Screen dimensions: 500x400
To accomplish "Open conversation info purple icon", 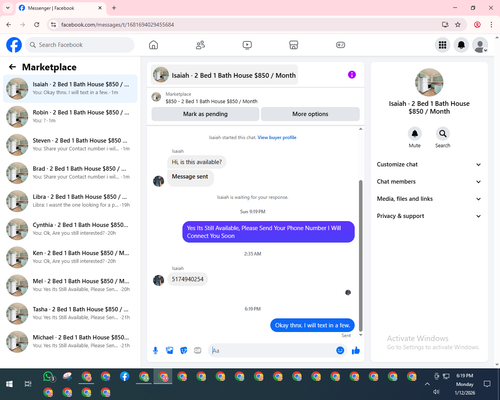I will tap(352, 75).
